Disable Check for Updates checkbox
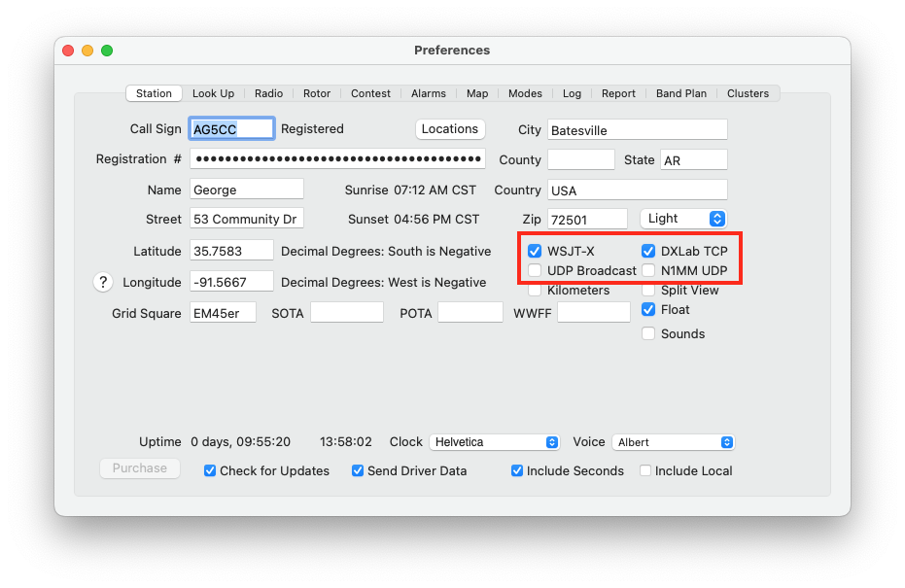 tap(210, 470)
